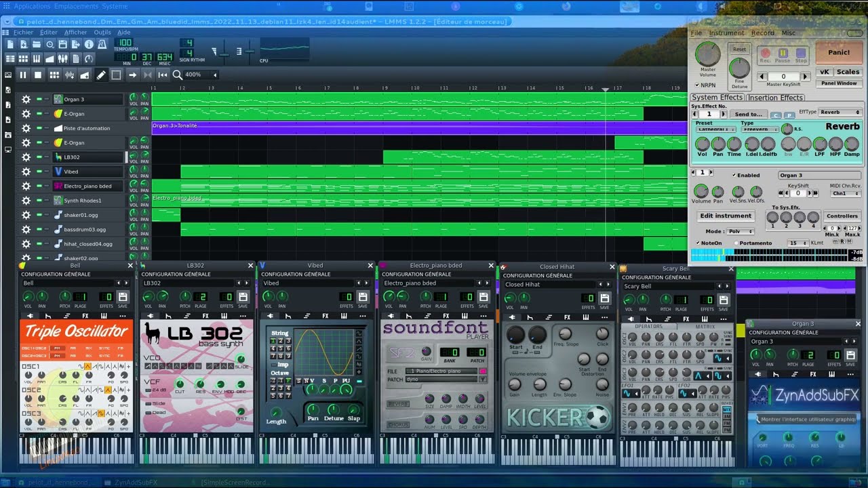
Task: Open the Scales button
Action: click(x=848, y=72)
